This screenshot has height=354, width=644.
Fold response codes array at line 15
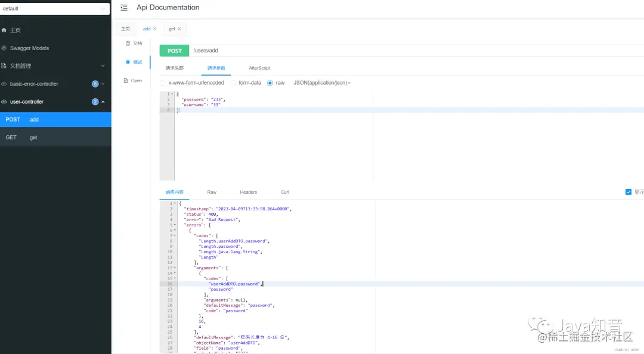point(175,278)
